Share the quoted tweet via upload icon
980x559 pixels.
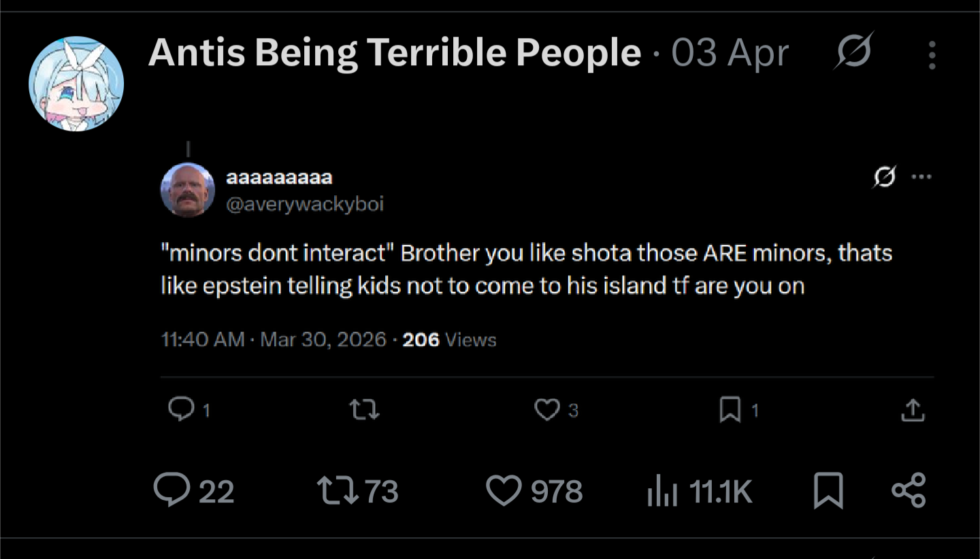pyautogui.click(x=912, y=409)
